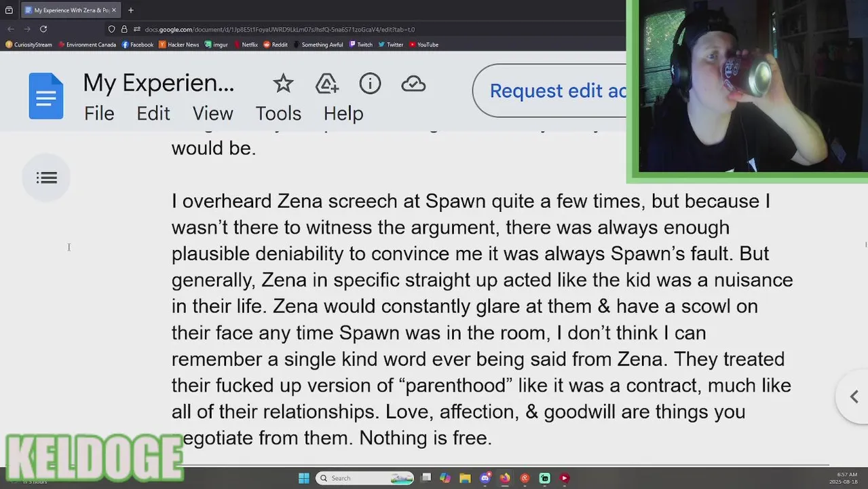This screenshot has height=489, width=868.
Task: Reload the page in the browser toolbar
Action: (x=43, y=29)
